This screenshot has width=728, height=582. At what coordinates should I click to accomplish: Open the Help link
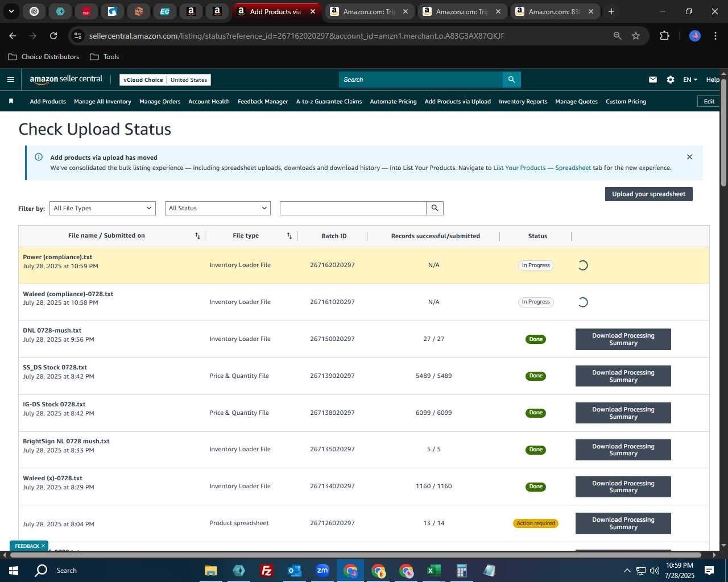[713, 80]
